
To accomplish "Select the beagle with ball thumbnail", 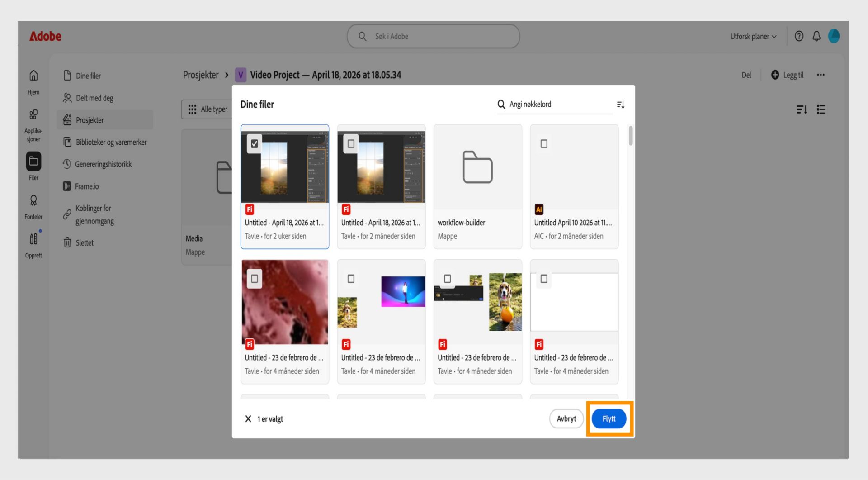I will [x=505, y=302].
